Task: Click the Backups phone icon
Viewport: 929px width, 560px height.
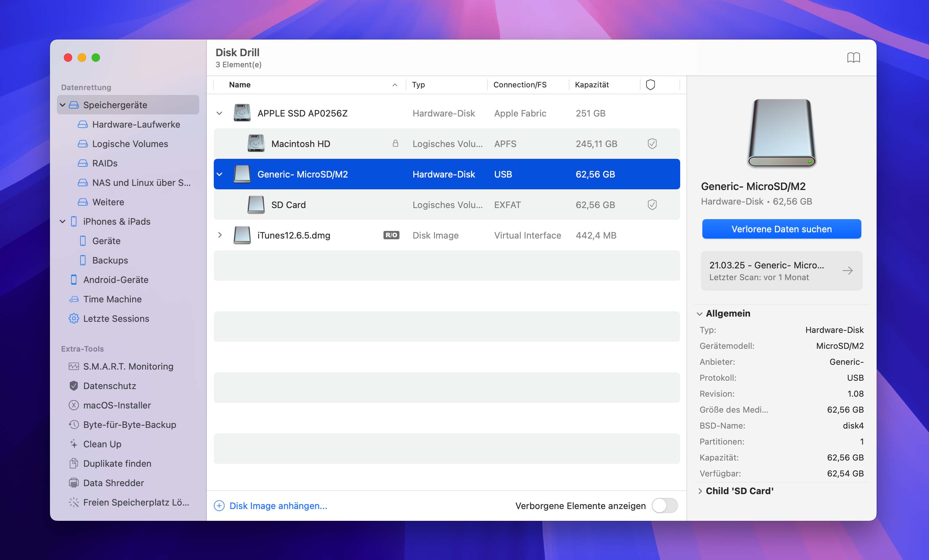Action: (x=83, y=260)
